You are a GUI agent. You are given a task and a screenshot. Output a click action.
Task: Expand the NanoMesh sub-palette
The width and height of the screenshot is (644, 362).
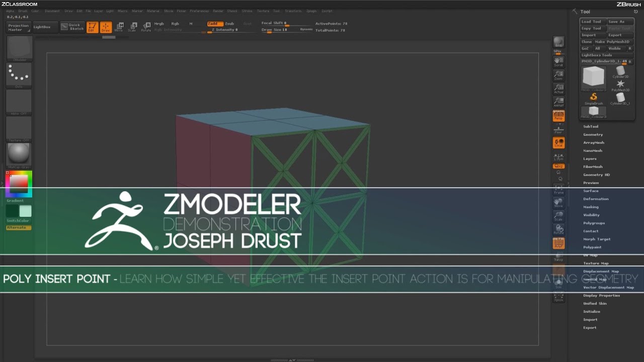(x=593, y=151)
